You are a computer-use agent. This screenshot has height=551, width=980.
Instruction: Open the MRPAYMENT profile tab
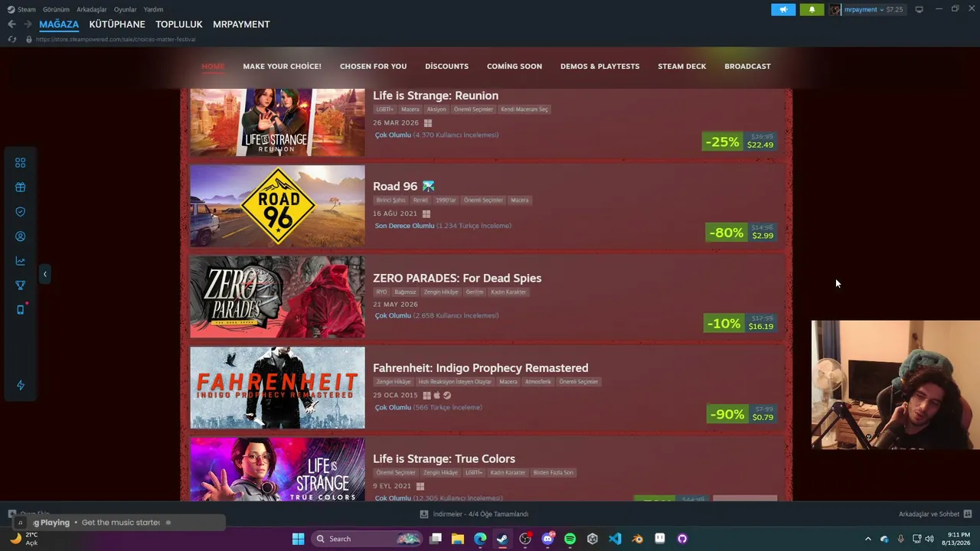point(241,24)
